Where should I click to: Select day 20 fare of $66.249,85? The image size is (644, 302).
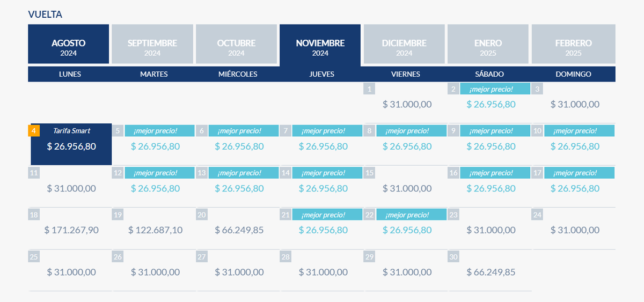pos(239,230)
